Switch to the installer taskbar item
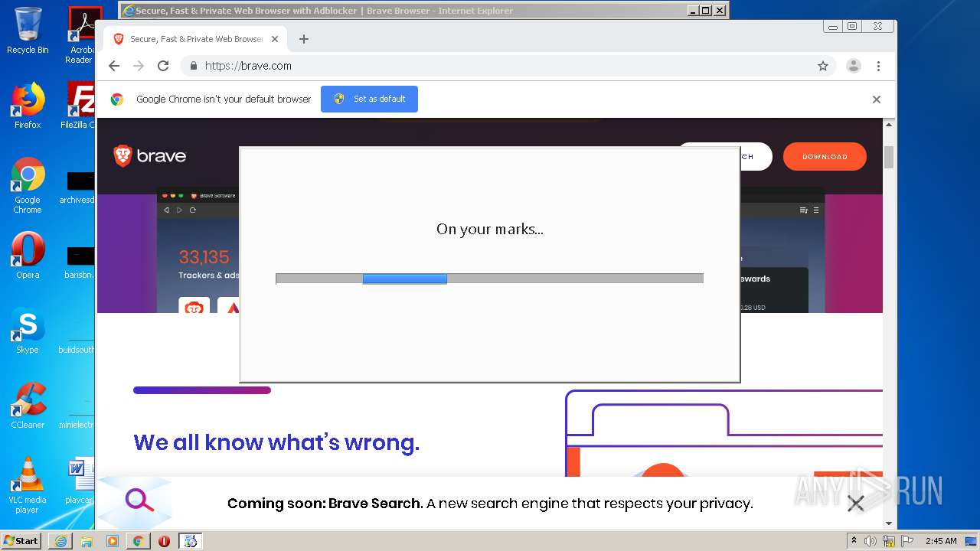 [191, 541]
